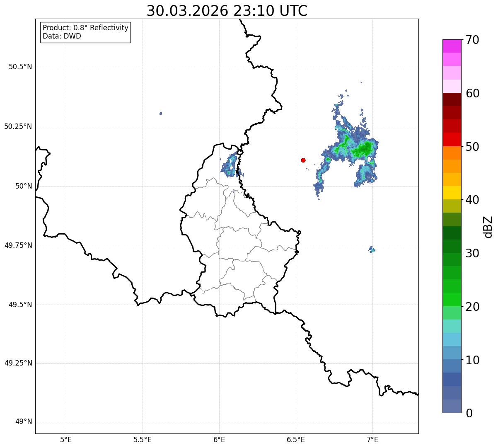Click the 'Product: 0.8° Reflectivity' label
Screen dimensions: 498x448
point(86,28)
